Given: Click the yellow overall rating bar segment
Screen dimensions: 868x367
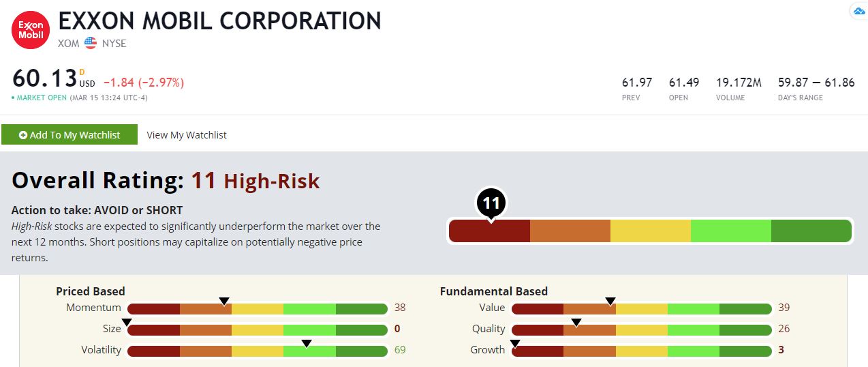Looking at the screenshot, I should (x=651, y=232).
